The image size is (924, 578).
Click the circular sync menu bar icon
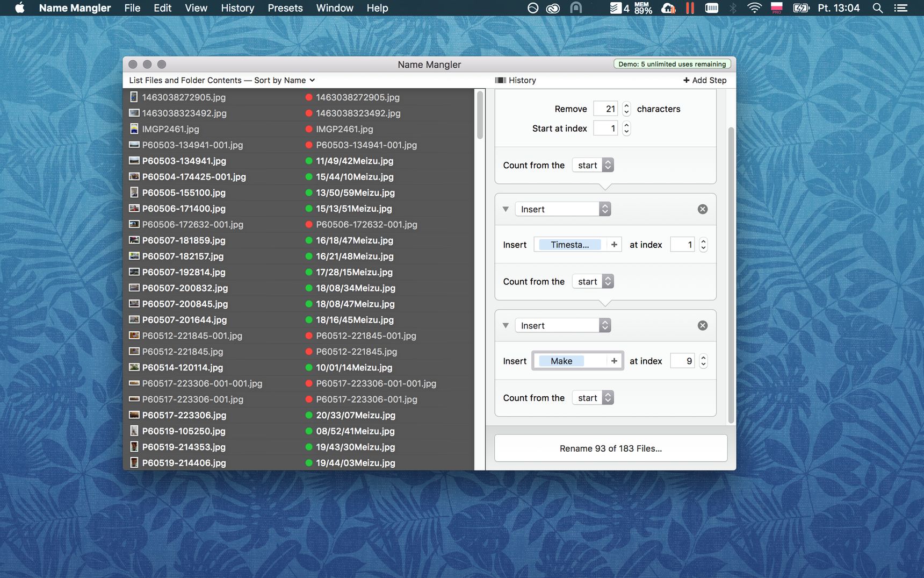533,8
